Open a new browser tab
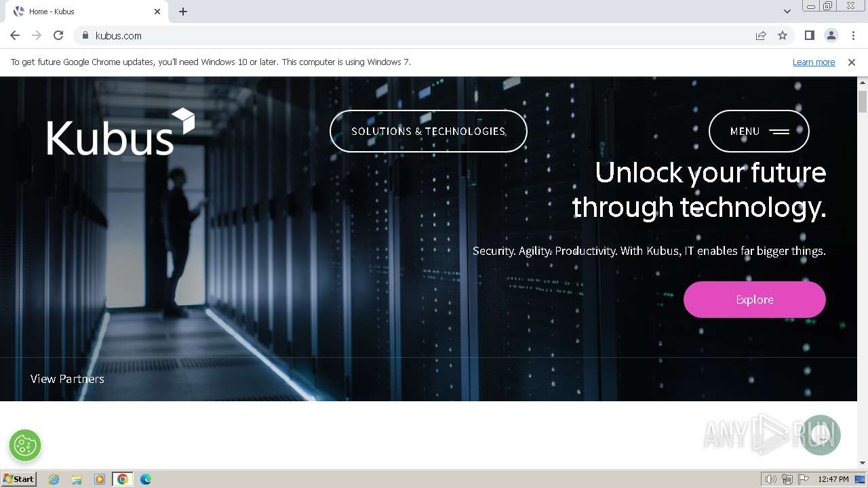This screenshot has height=488, width=868. [183, 12]
